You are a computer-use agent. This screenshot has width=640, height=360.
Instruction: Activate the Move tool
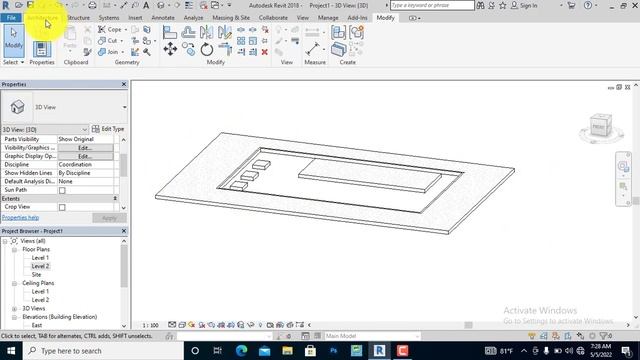click(170, 49)
